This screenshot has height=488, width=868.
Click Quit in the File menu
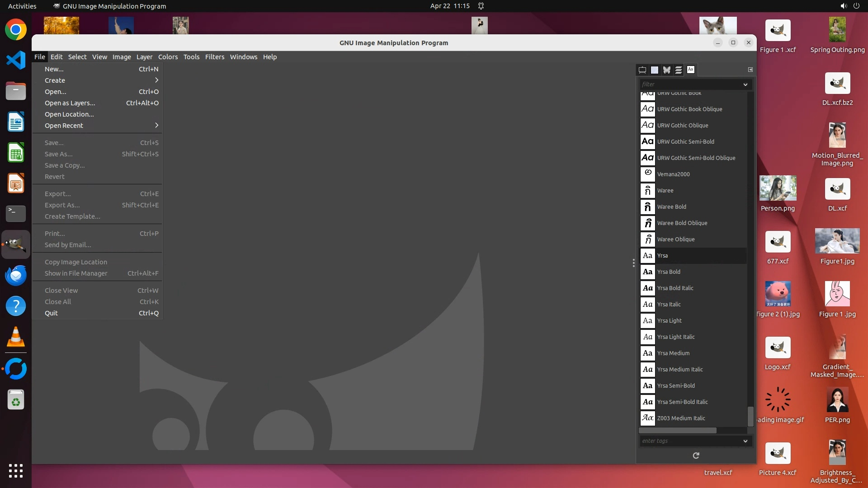coord(52,313)
